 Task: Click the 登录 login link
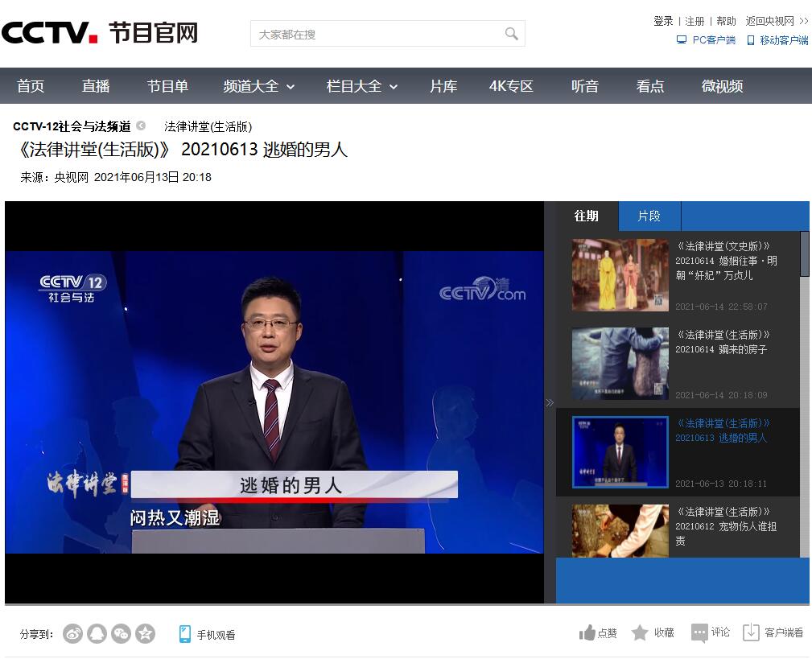[663, 21]
